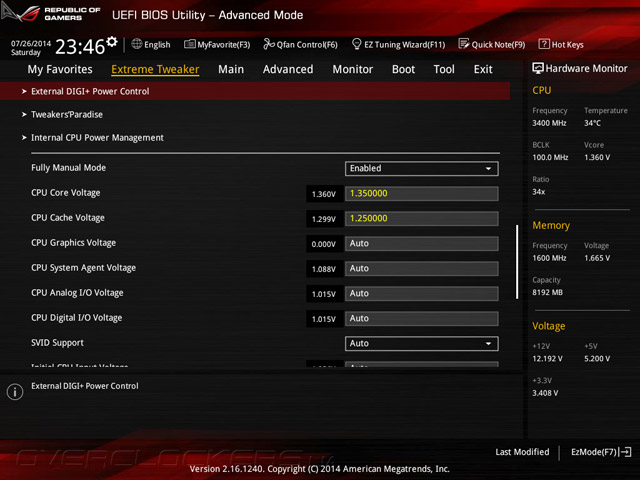Click the 1.299V CPU Cache reading

(x=324, y=219)
